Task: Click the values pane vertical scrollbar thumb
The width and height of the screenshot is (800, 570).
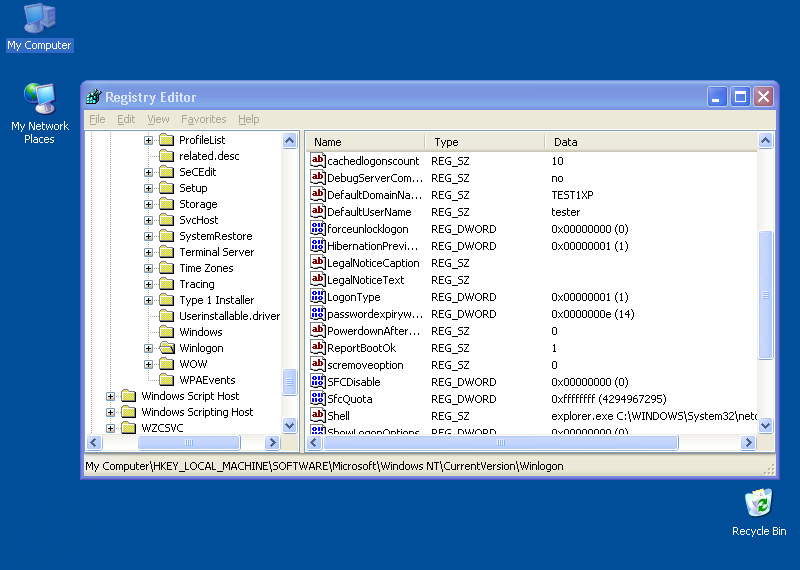Action: (x=765, y=295)
